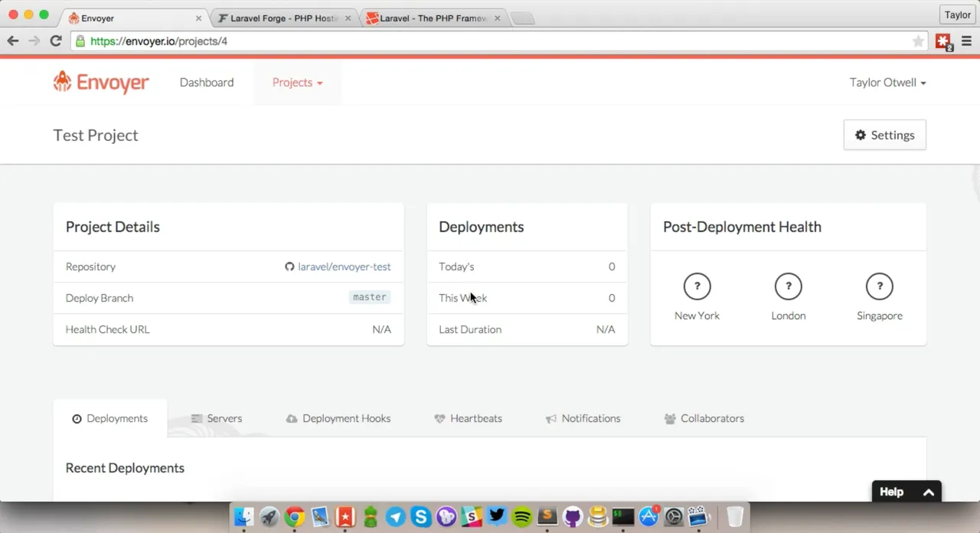Open Terminal from the dock
This screenshot has height=533, width=980.
(x=622, y=517)
